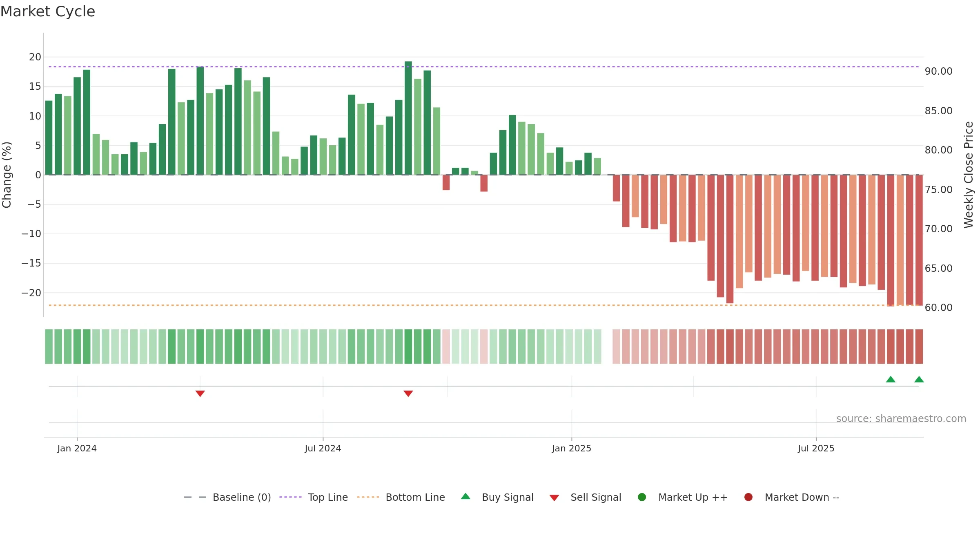
Task: Click the source: sharemaestro.com label
Action: pyautogui.click(x=901, y=418)
